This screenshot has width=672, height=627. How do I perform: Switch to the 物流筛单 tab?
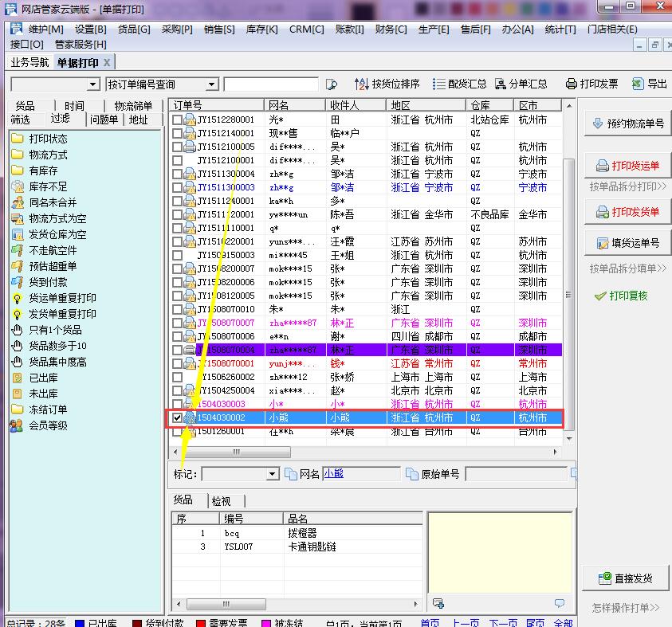[x=134, y=106]
